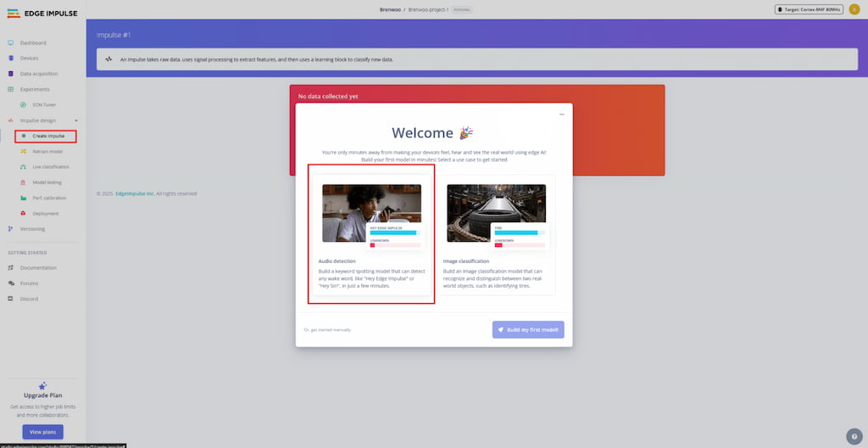Click the Data acquisition database icon

point(11,74)
